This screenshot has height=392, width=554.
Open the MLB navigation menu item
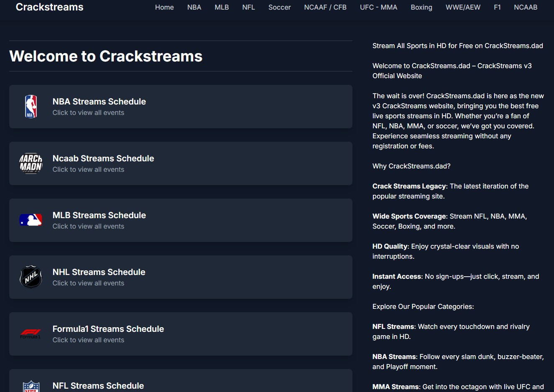pos(222,7)
